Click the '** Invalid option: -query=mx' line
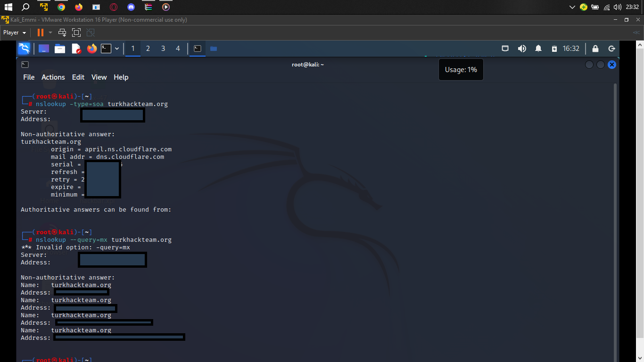644x362 pixels. coord(75,247)
